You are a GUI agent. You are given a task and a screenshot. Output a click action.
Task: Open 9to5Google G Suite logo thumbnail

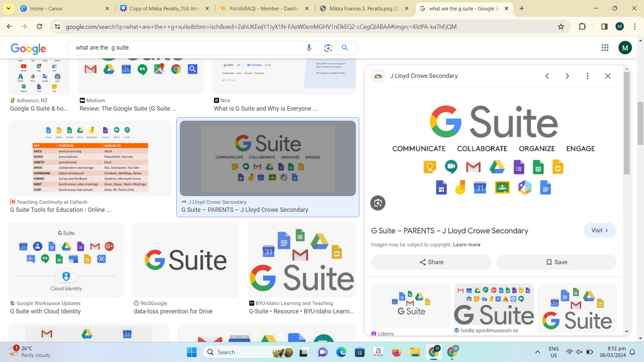point(186,260)
